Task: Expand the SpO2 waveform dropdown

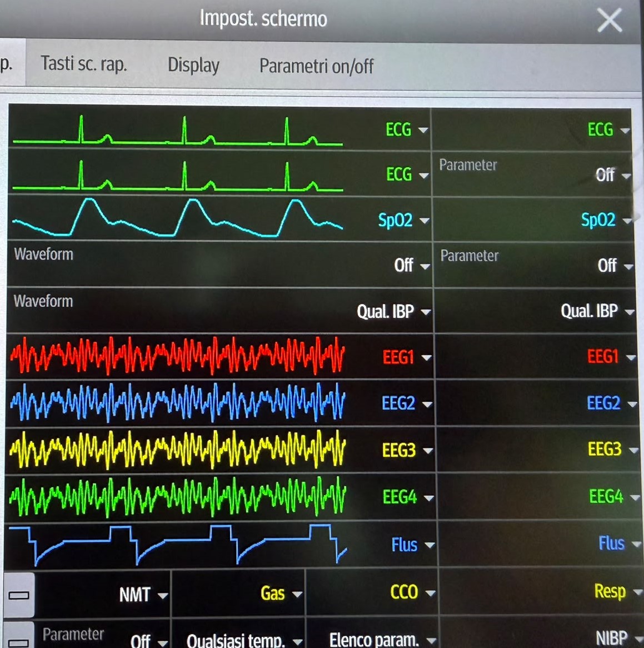Action: coord(403,220)
